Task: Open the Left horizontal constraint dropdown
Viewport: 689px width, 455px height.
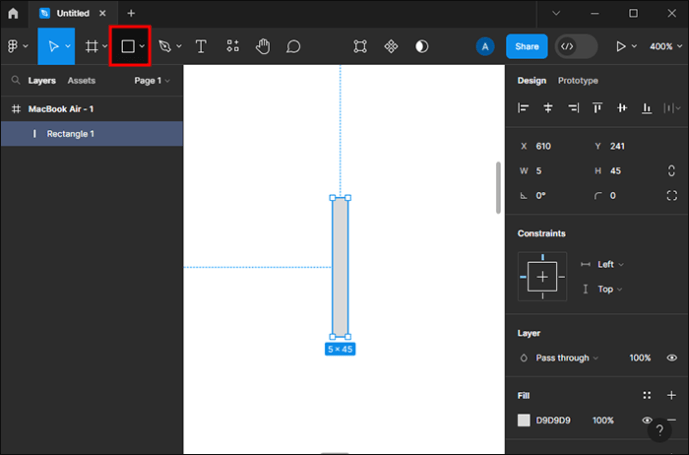Action: tap(610, 264)
